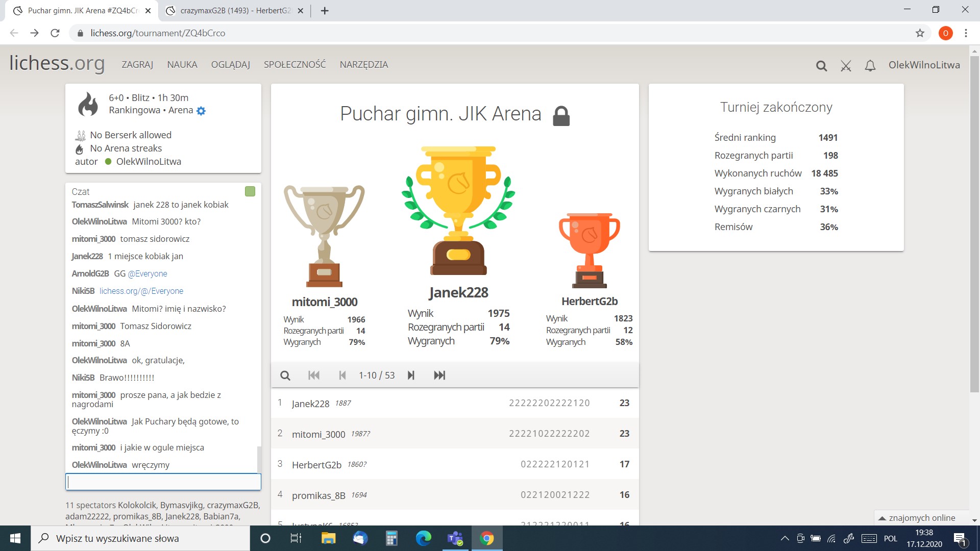Image resolution: width=980 pixels, height=551 pixels.
Task: Open Chrome profile avatar
Action: pos(946,33)
